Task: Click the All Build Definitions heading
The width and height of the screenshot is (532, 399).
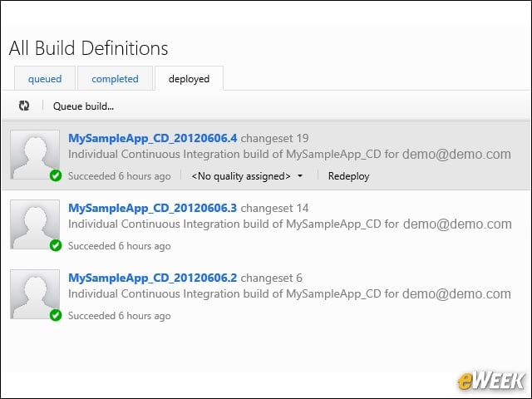Action: [89, 48]
